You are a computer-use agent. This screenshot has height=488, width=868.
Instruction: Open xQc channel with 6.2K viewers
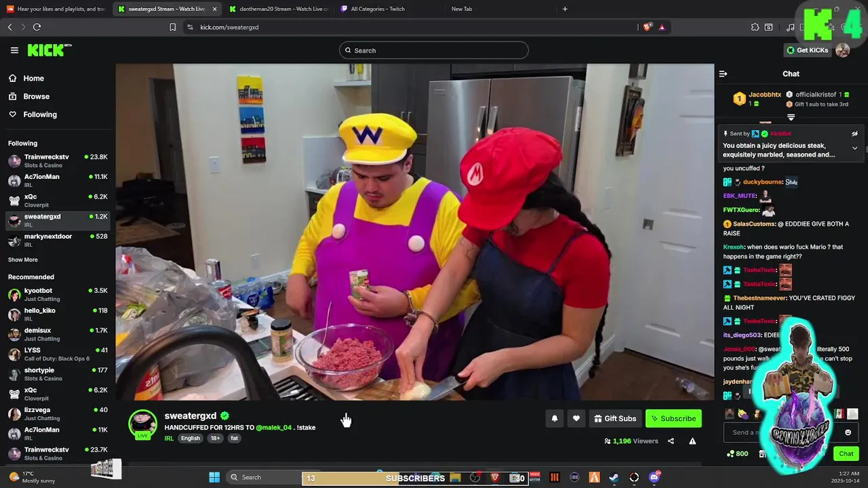(58, 201)
